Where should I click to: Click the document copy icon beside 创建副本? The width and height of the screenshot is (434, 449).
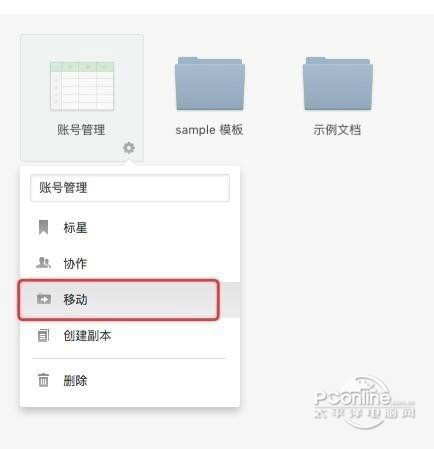pyautogui.click(x=43, y=335)
